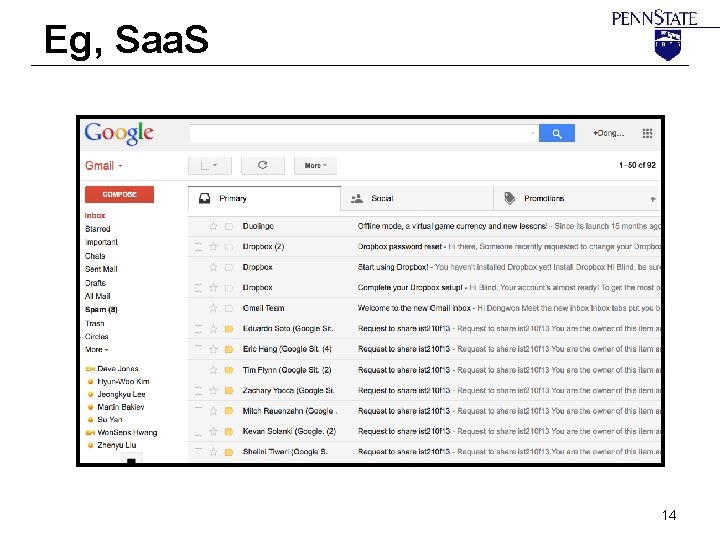Screen dimensions: 720x540
Task: Open the Starred folder
Action: coord(98,229)
